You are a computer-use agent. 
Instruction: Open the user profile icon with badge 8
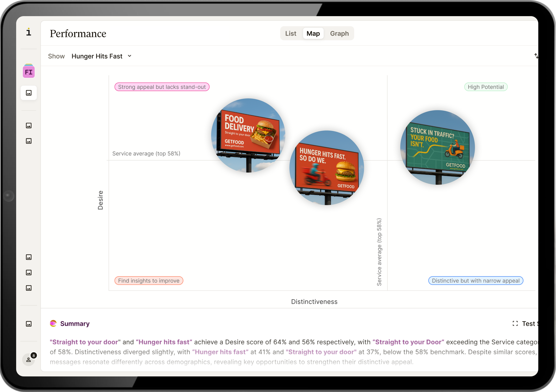[x=29, y=359]
